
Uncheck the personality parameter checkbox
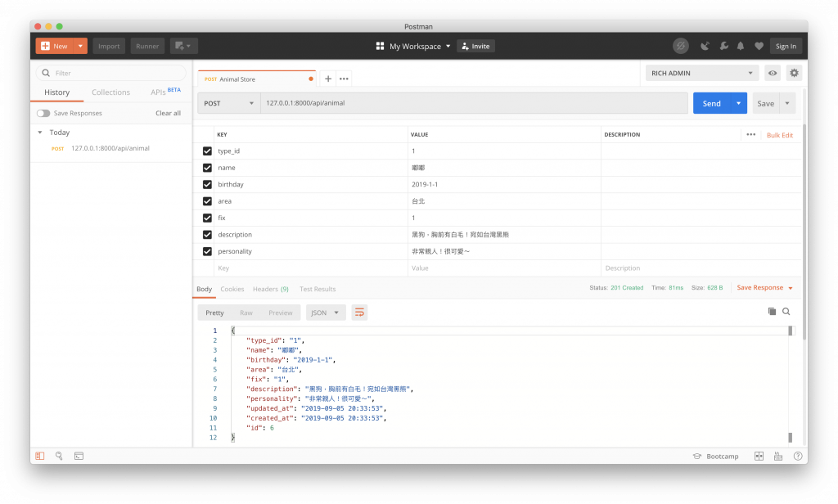pyautogui.click(x=207, y=251)
